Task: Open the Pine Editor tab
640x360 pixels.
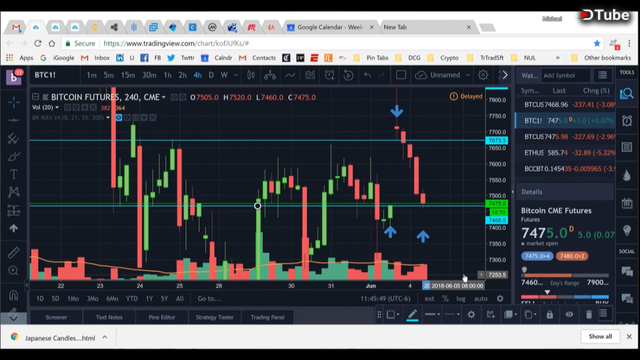Action: (162, 317)
